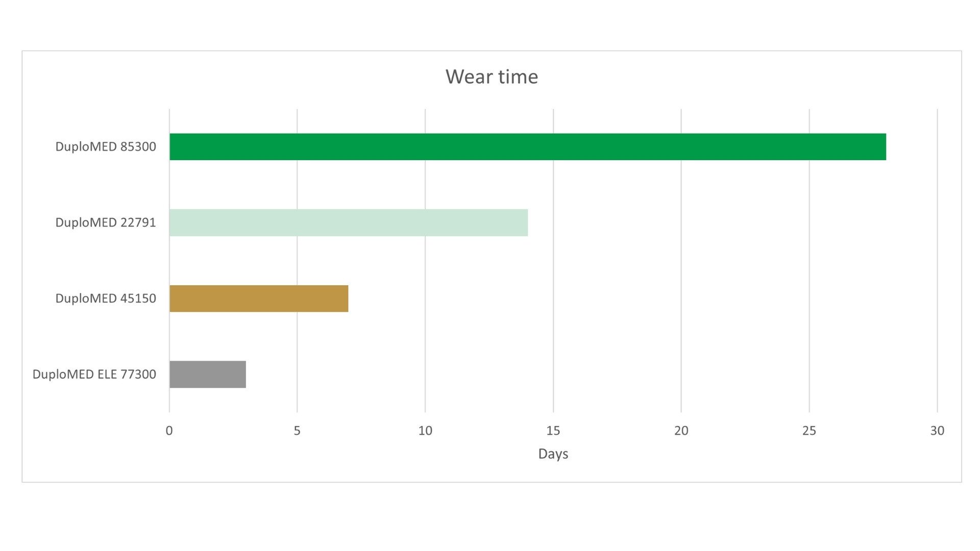The width and height of the screenshot is (980, 551).
Task: Click the "30" tick label on the axis
Action: [x=937, y=431]
